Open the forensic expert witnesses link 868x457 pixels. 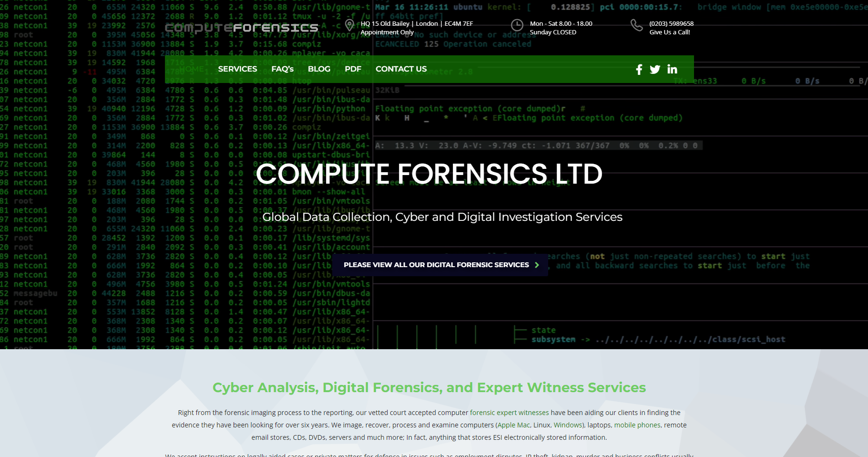click(509, 413)
